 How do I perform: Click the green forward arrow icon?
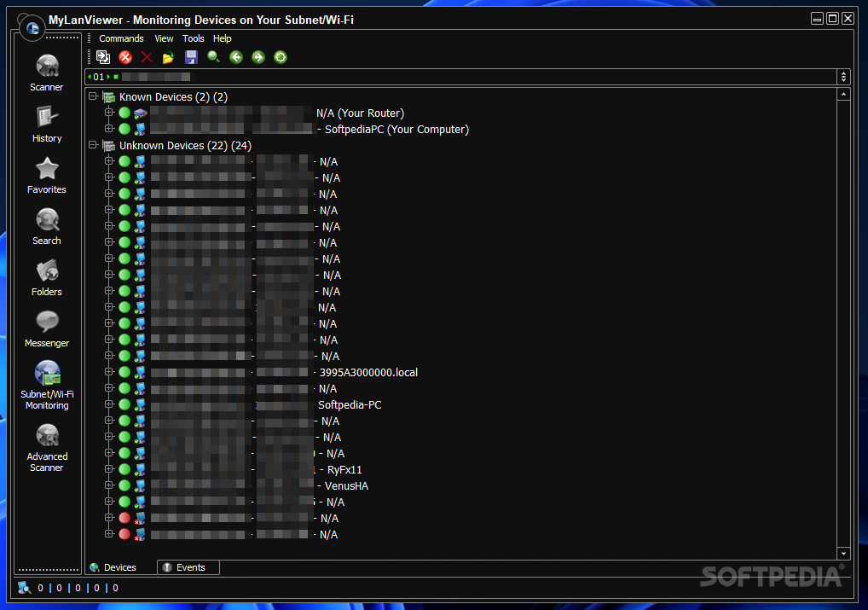pyautogui.click(x=258, y=57)
